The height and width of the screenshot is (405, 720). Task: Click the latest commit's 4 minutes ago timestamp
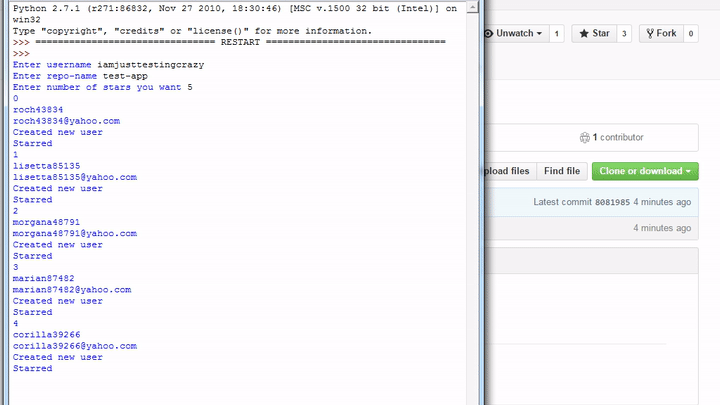[662, 202]
